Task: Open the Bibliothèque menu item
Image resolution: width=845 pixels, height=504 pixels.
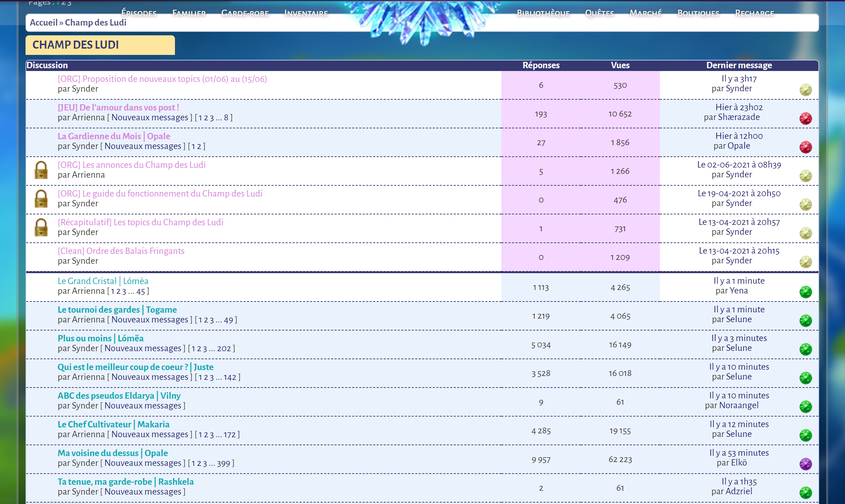Action: click(x=543, y=13)
